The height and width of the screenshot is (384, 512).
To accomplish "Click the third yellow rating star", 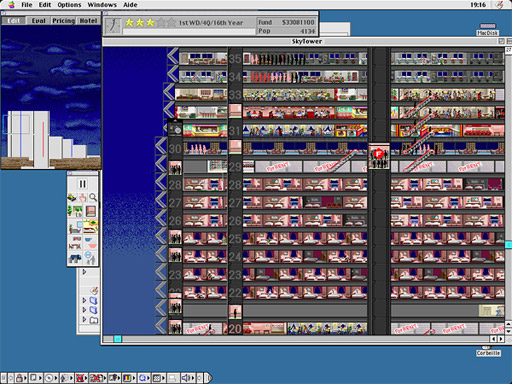I will 150,23.
